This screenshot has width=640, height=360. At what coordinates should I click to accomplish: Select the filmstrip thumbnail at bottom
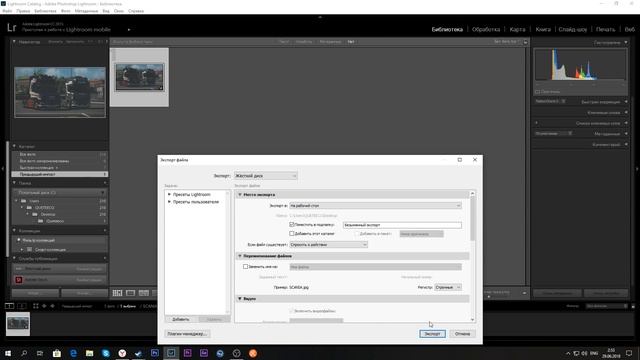[18, 324]
